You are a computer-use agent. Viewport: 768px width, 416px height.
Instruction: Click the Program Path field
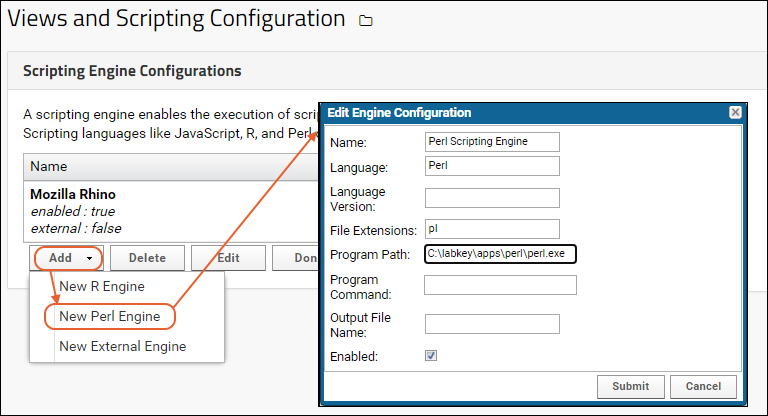pyautogui.click(x=500, y=254)
